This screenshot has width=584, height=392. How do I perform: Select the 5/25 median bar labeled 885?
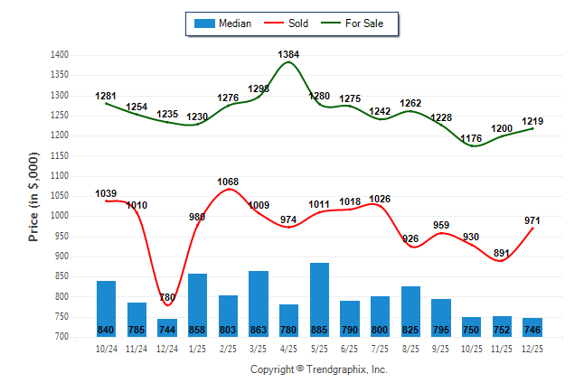(319, 299)
